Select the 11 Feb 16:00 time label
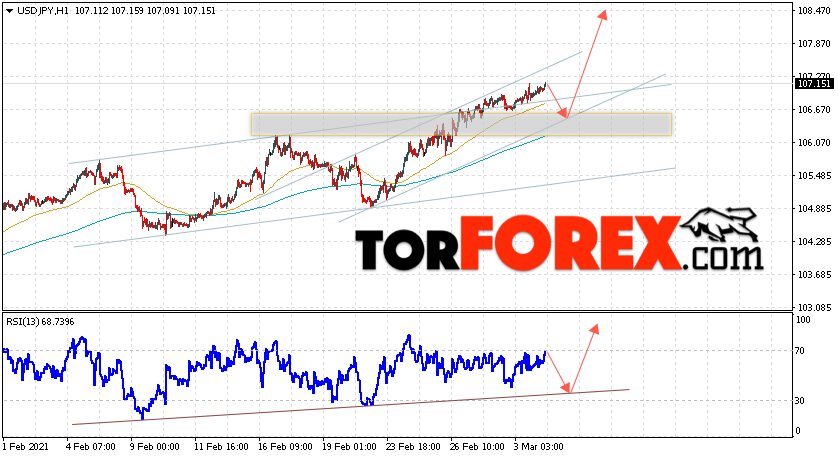 (x=221, y=446)
